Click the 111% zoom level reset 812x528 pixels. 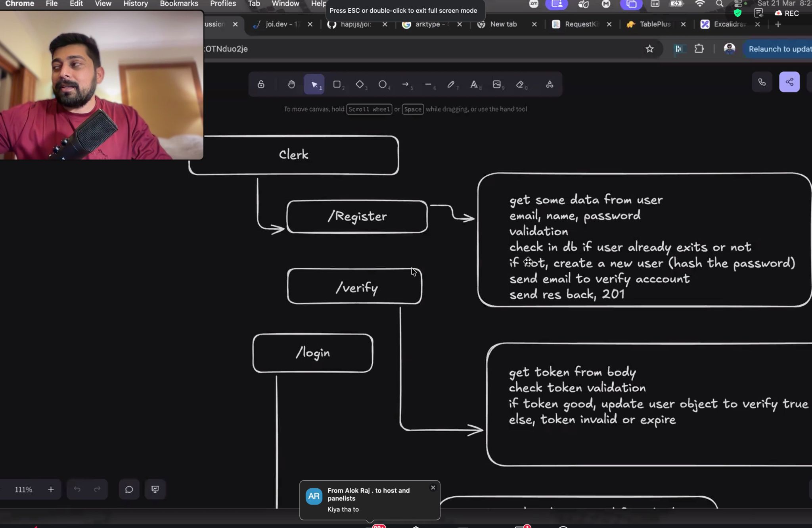23,490
